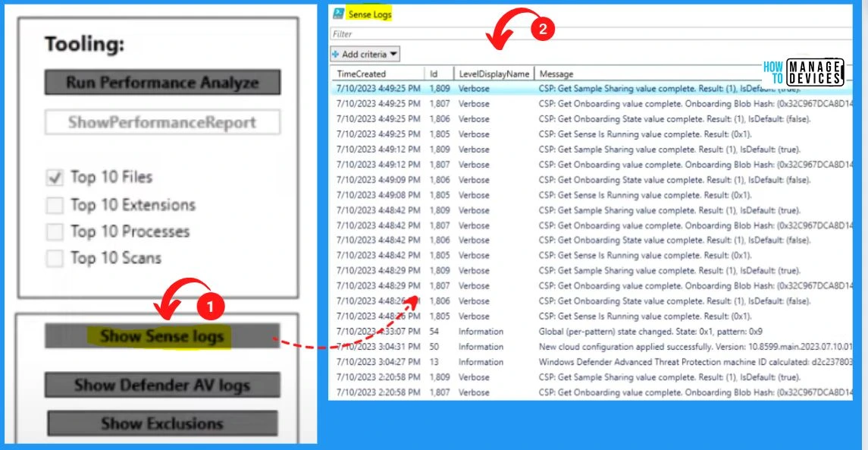The height and width of the screenshot is (450, 868).
Task: Select the 2:20:58 PM row with Id 1,807
Action: click(592, 392)
